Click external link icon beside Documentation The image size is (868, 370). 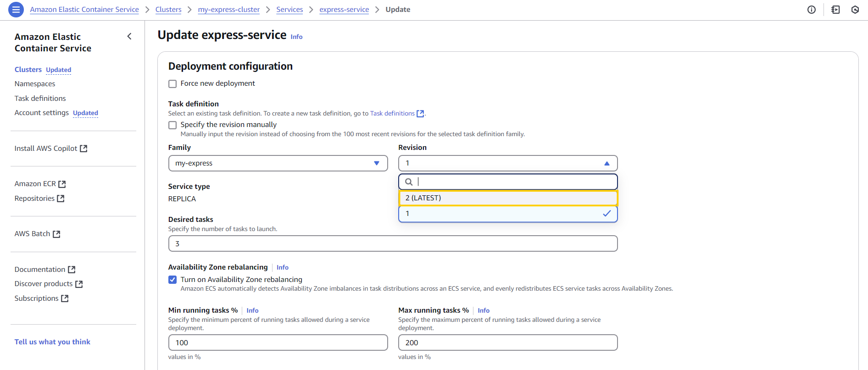click(x=72, y=270)
